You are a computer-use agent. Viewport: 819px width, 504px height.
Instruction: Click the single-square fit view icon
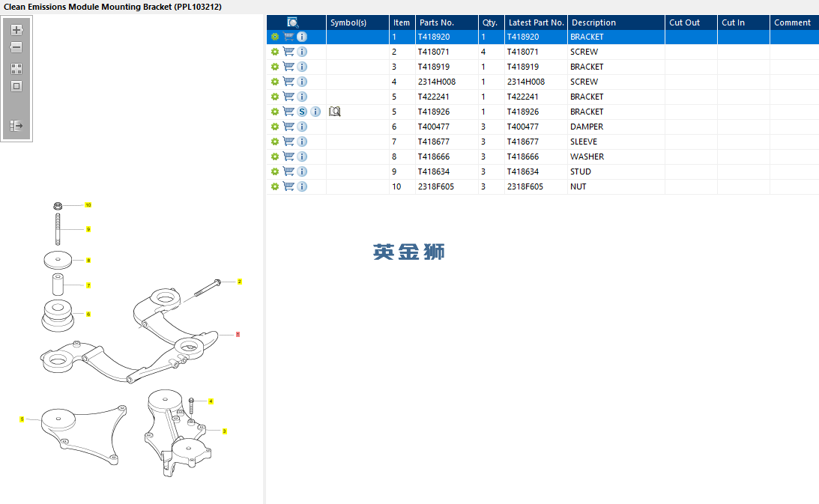16,86
